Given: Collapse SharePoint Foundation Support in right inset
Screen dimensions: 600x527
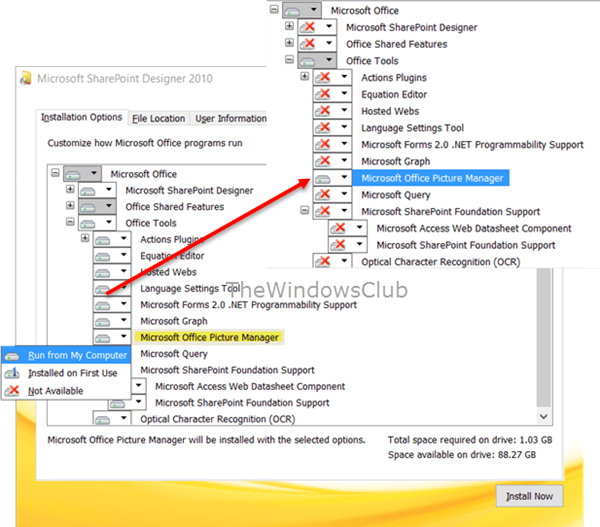Looking at the screenshot, I should tap(305, 210).
